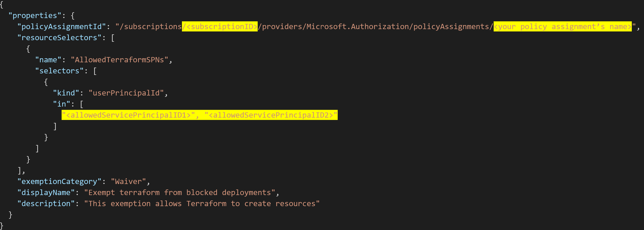Click the "policyAssignmentId" key
644x230 pixels.
tap(61, 27)
